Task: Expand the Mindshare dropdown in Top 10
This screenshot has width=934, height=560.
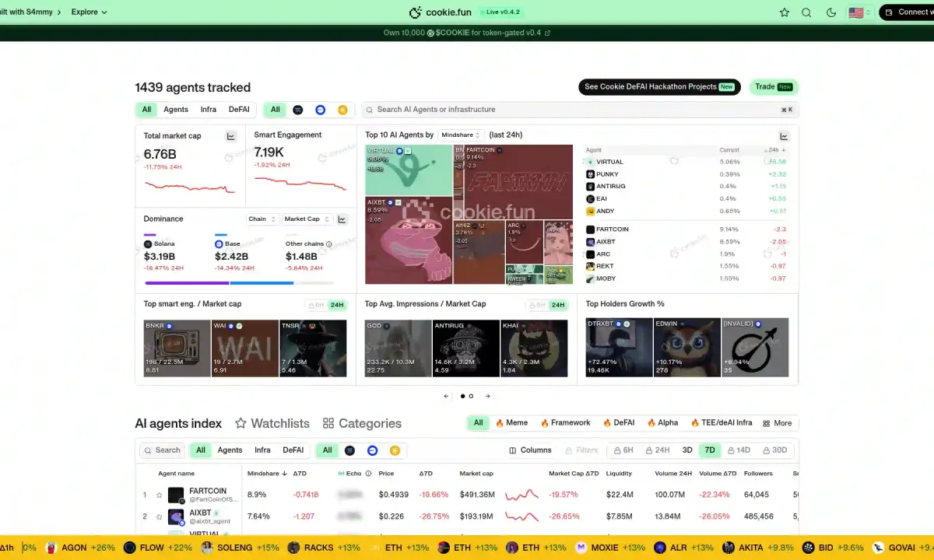Action: click(x=461, y=135)
